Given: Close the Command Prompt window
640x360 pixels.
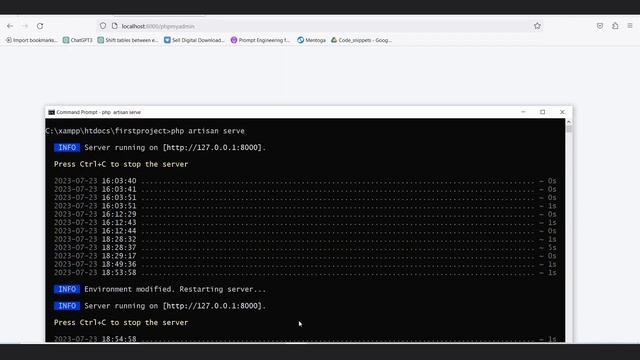Looking at the screenshot, I should coord(562,112).
